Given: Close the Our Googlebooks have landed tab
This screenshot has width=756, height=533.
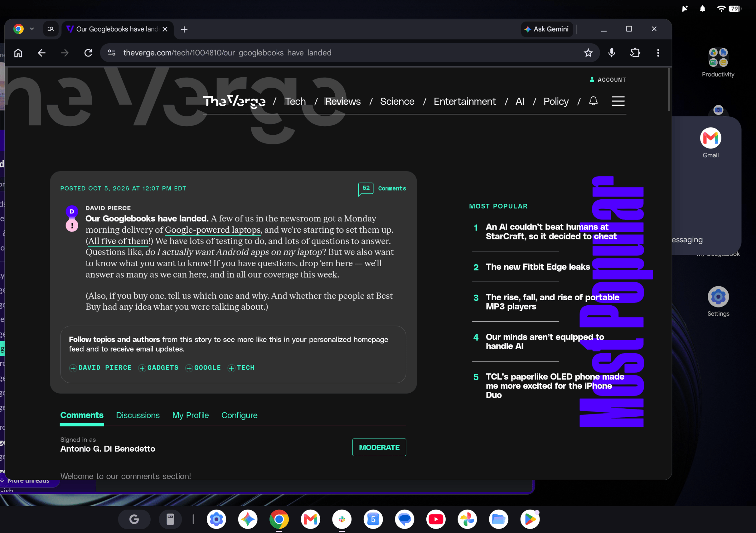Looking at the screenshot, I should click(x=165, y=29).
